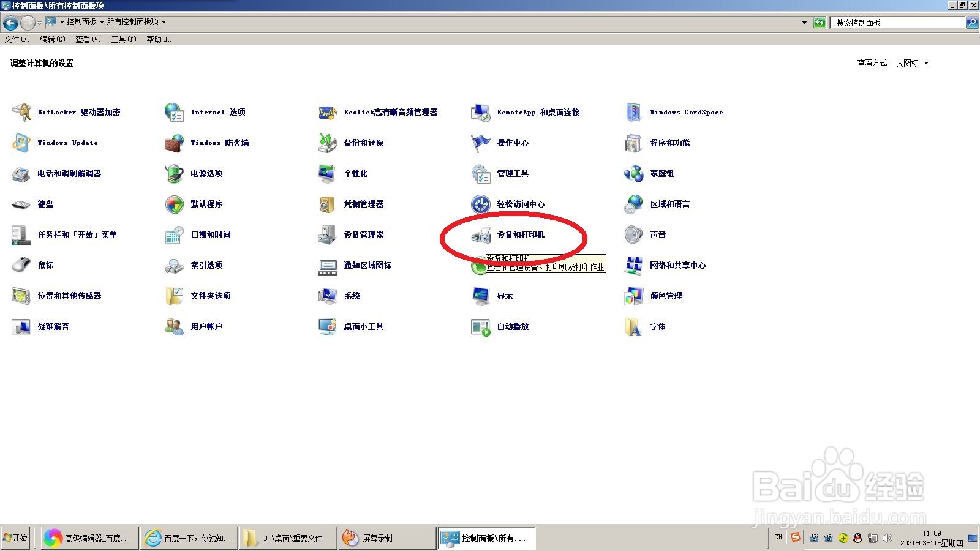Image resolution: width=980 pixels, height=551 pixels.
Task: Open 编辑(E) menu
Action: point(53,39)
